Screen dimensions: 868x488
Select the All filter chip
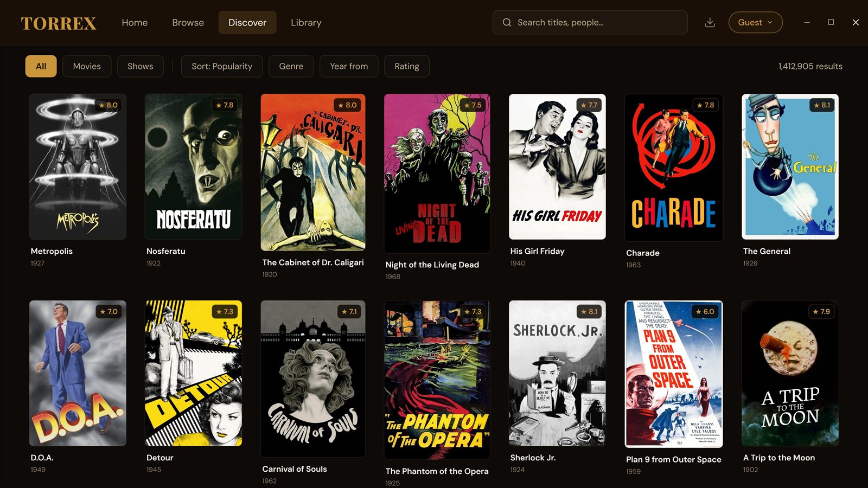click(41, 66)
